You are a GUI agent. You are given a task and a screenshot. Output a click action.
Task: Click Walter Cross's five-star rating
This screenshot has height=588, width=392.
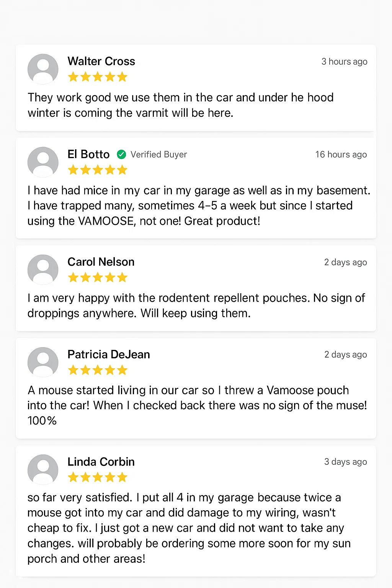[98, 77]
